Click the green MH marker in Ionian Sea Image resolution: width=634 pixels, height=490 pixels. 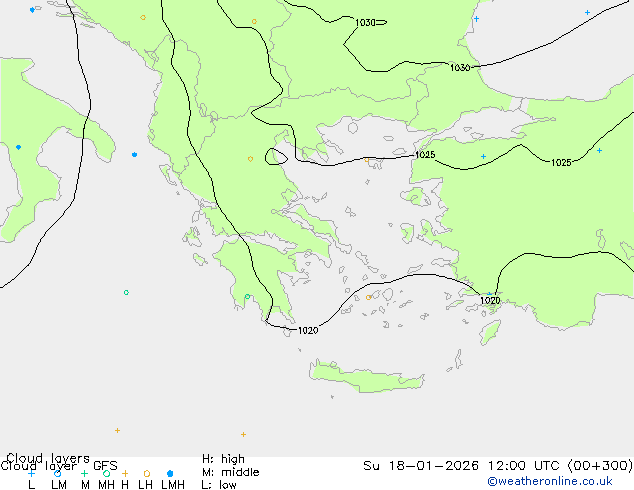point(126,292)
